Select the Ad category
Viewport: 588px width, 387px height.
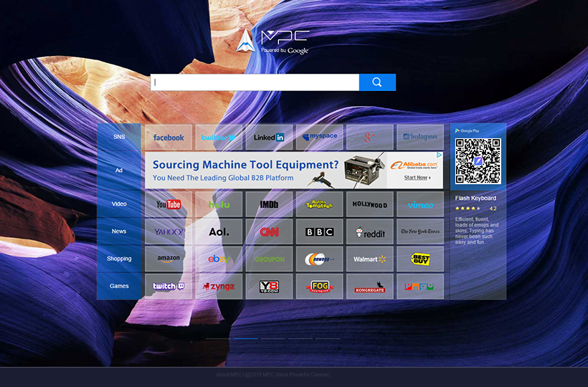coord(119,171)
